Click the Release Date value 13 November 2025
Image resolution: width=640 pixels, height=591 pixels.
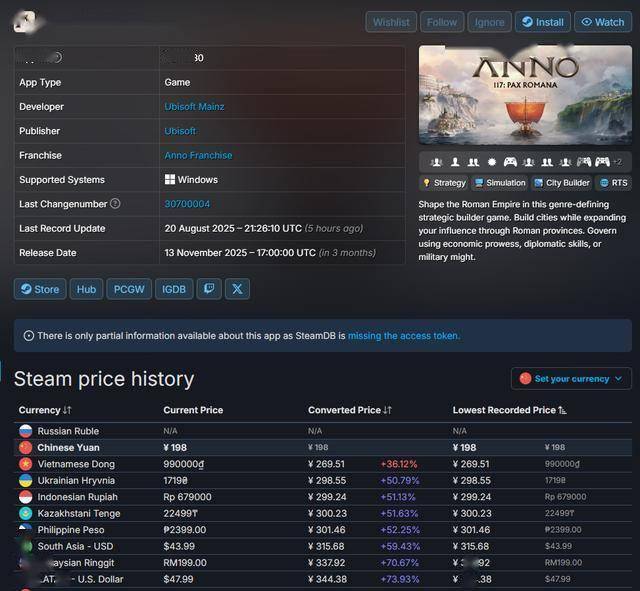tap(240, 253)
